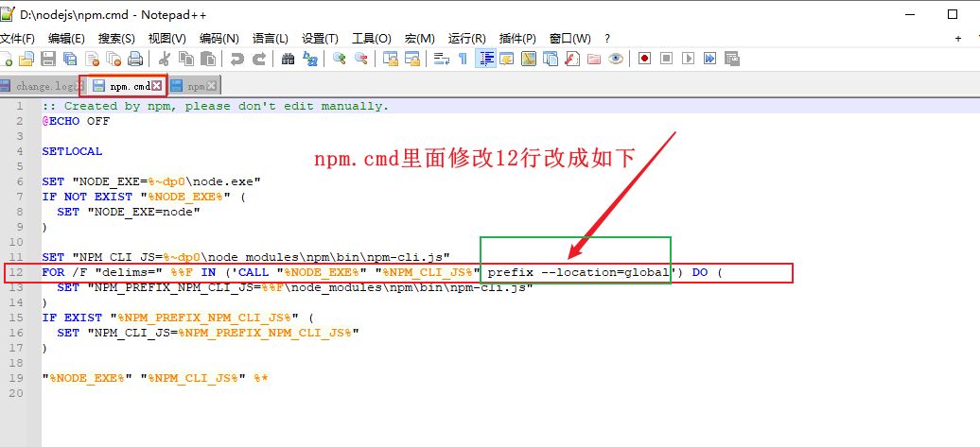This screenshot has height=447, width=980.
Task: Toggle the indent guide button
Action: (485, 59)
